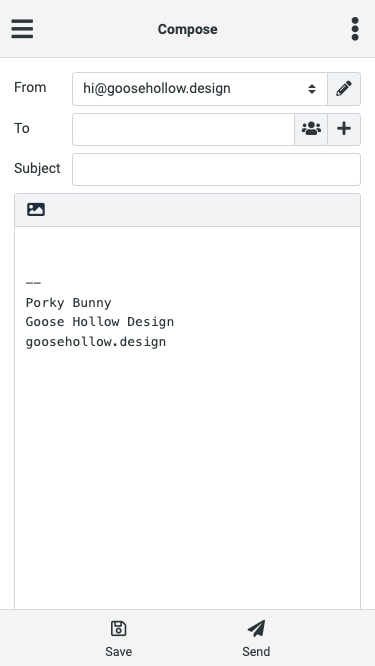
Task: Click the To recipient field
Action: pyautogui.click(x=183, y=129)
